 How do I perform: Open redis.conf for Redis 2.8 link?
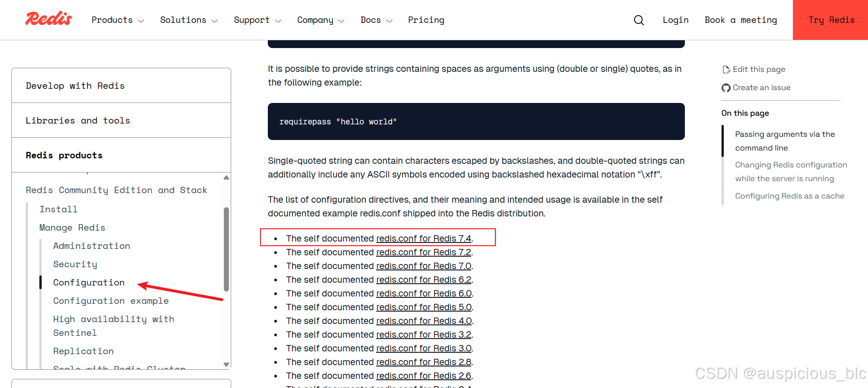click(x=424, y=362)
